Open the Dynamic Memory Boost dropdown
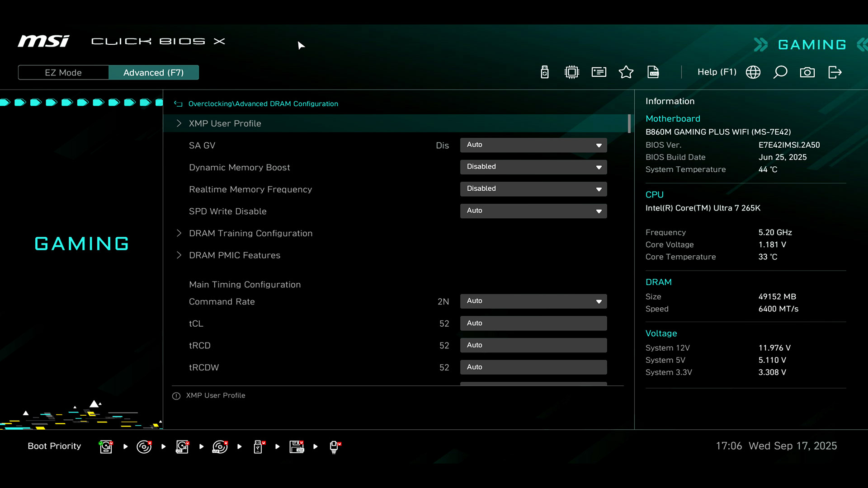 533,167
